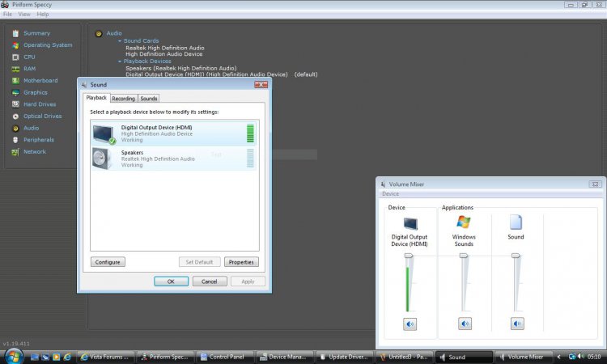Collapse Playback Devices tree node
The image size is (607, 364).
120,61
